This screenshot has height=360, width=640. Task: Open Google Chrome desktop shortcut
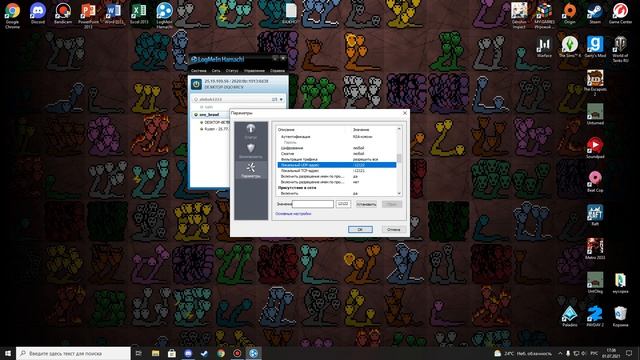(x=12, y=16)
